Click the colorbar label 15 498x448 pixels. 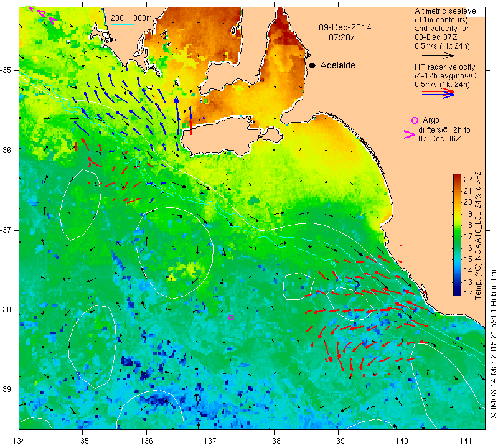(468, 259)
